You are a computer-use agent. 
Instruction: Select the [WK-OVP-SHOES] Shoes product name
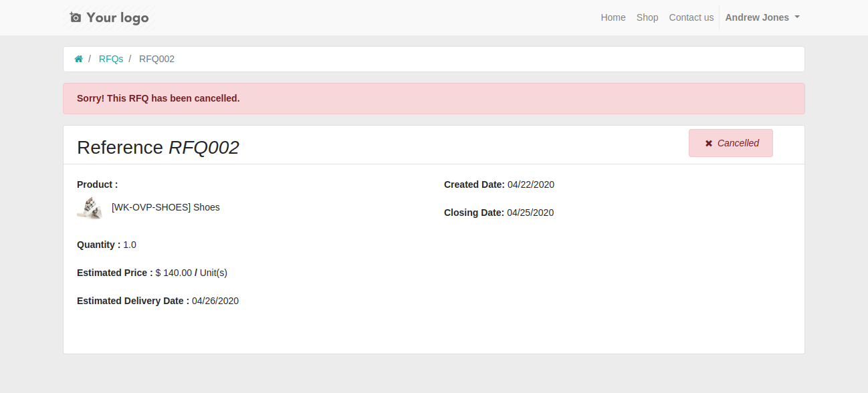coord(165,207)
